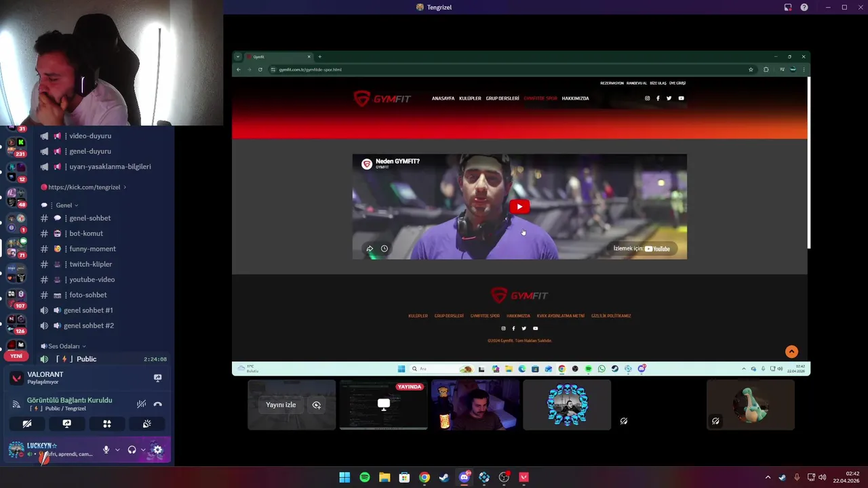Open LUCKEYN user avatar profile
The image size is (868, 488).
[16, 449]
